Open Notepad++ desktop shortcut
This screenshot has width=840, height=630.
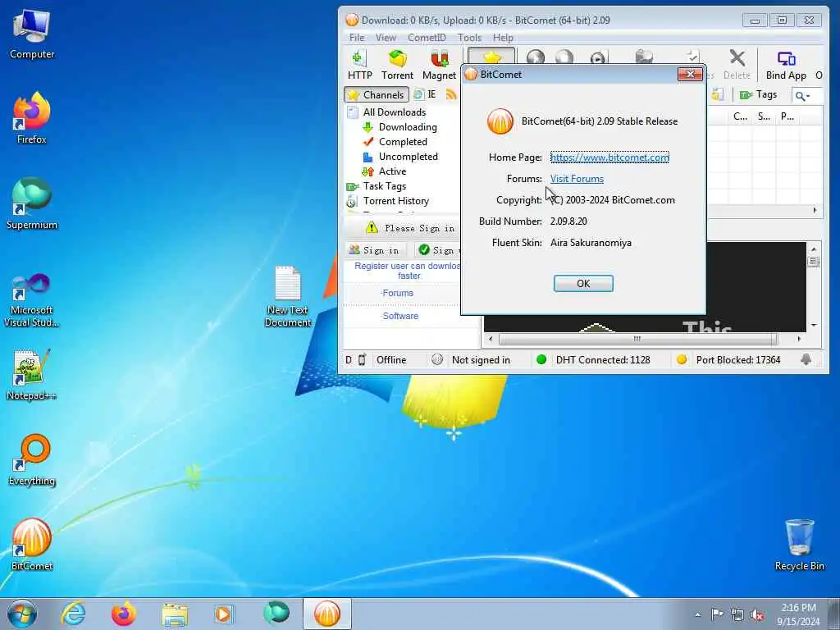(32, 375)
